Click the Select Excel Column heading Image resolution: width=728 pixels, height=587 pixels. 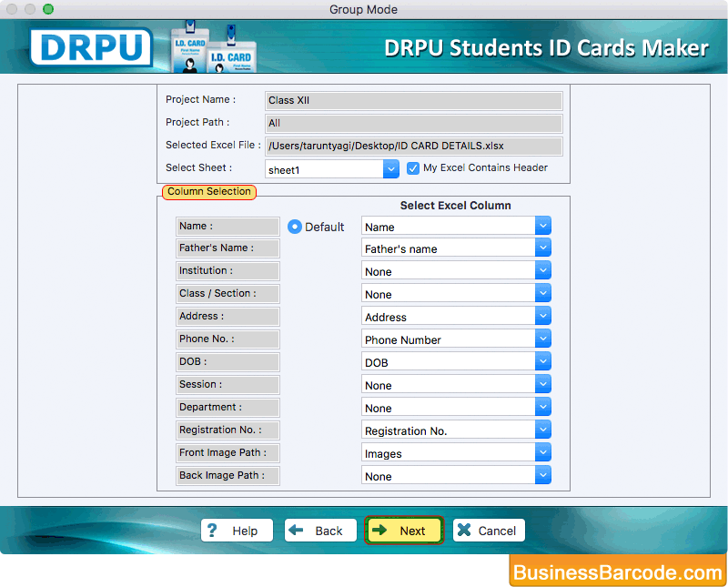tap(456, 206)
